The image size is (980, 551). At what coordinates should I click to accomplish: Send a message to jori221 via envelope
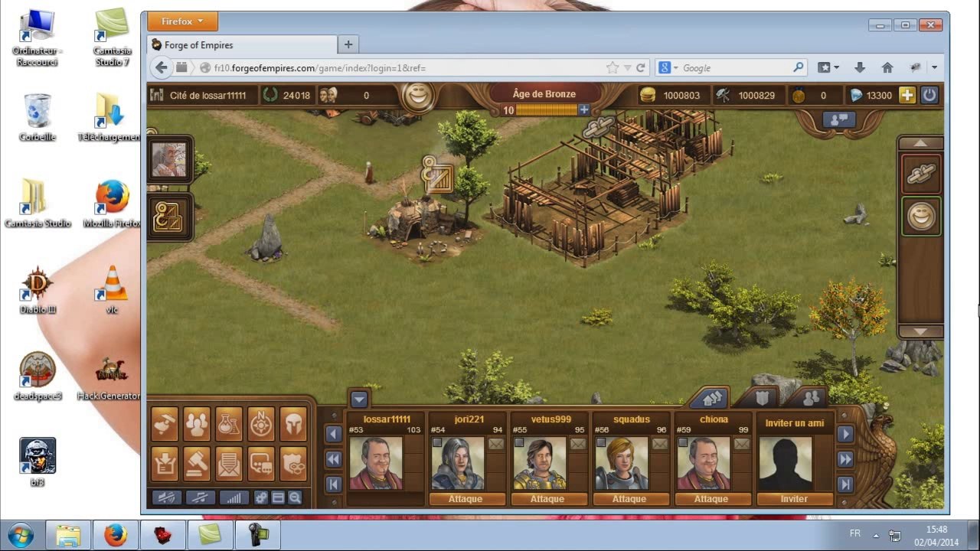(x=496, y=444)
